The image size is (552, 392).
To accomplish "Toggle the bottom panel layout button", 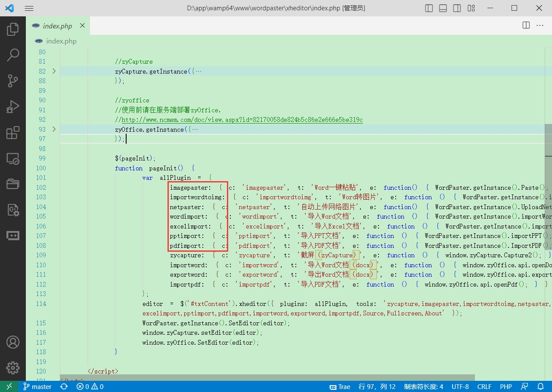I will click(x=443, y=8).
